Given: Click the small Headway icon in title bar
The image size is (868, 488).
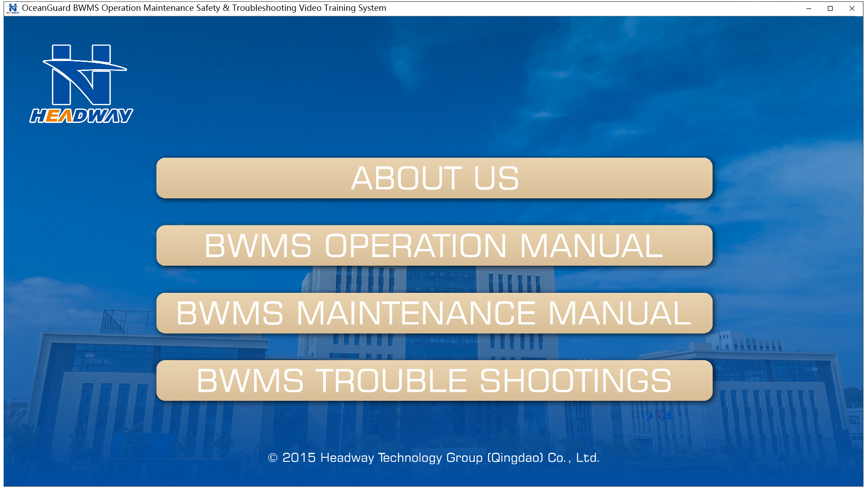Looking at the screenshot, I should (13, 8).
